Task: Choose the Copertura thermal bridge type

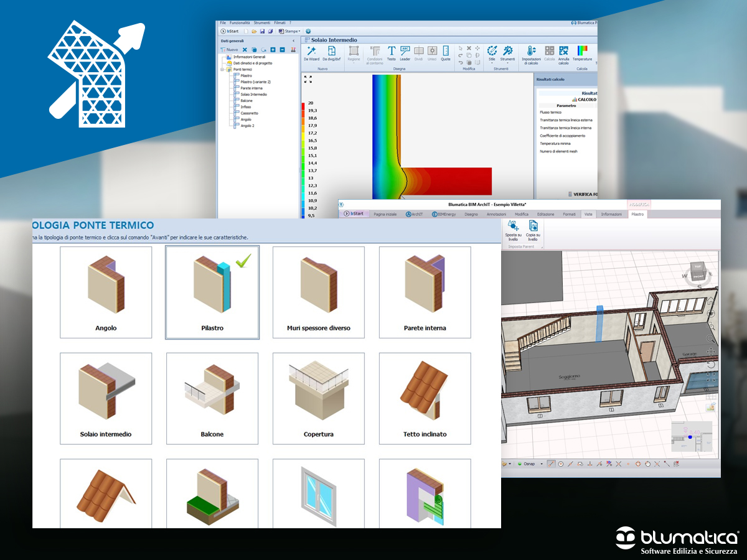Action: (319, 398)
